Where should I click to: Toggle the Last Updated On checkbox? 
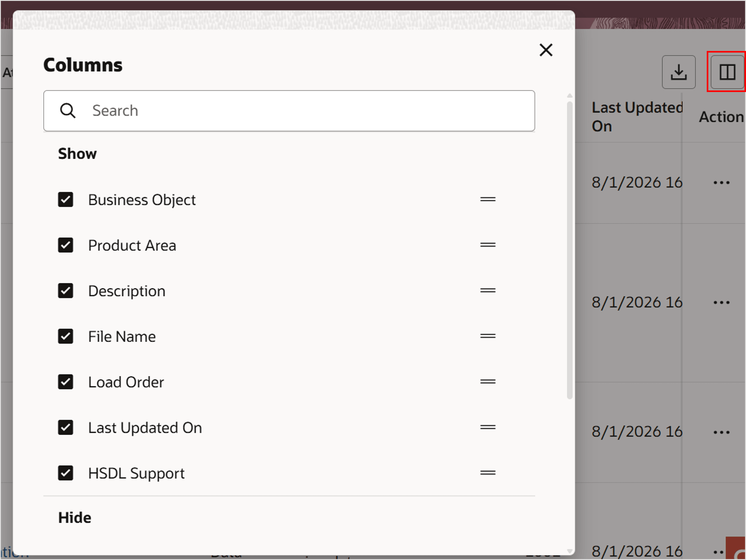(x=65, y=427)
